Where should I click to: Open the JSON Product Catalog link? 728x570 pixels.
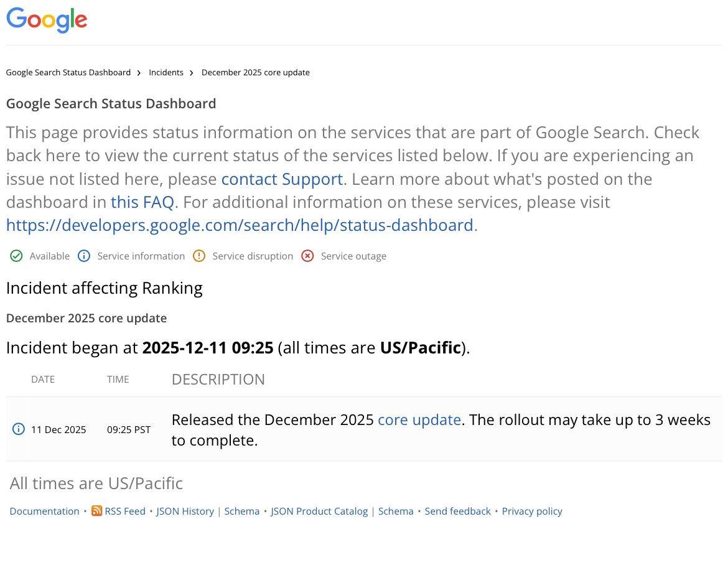(x=319, y=511)
